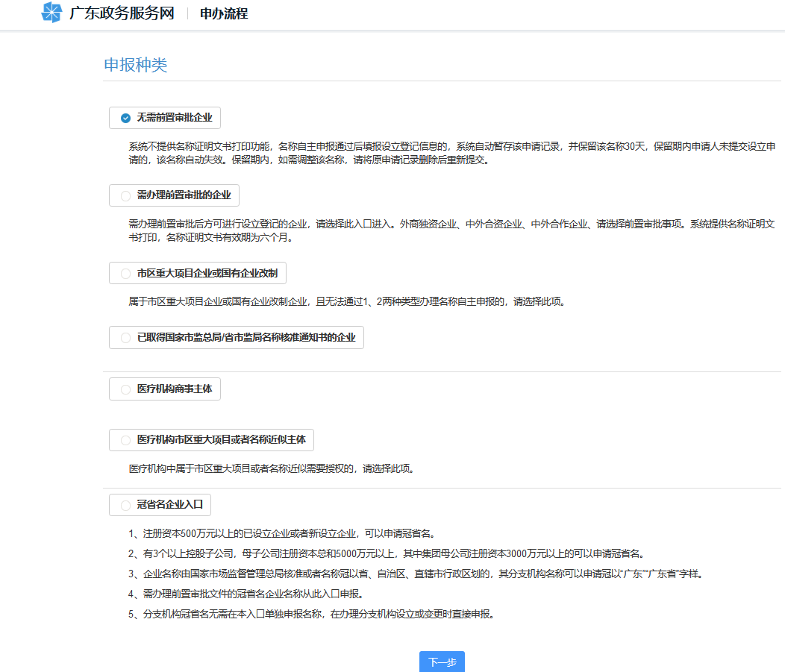
Task: Click the 下一步 button to proceed
Action: (x=442, y=662)
